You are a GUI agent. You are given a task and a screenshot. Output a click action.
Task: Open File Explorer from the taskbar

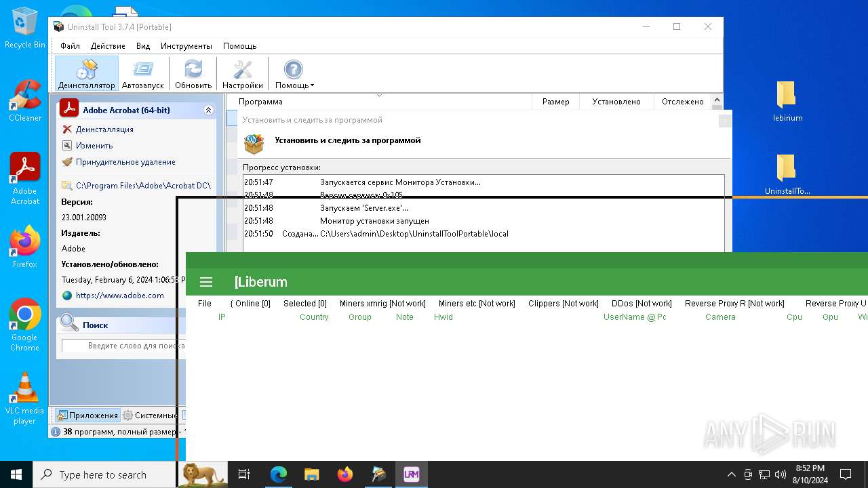312,474
